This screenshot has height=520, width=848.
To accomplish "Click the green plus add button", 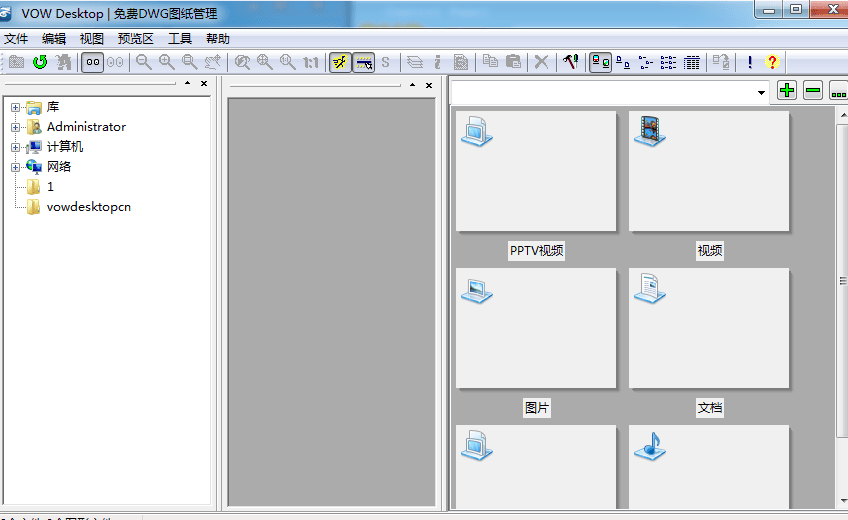I will pos(787,90).
